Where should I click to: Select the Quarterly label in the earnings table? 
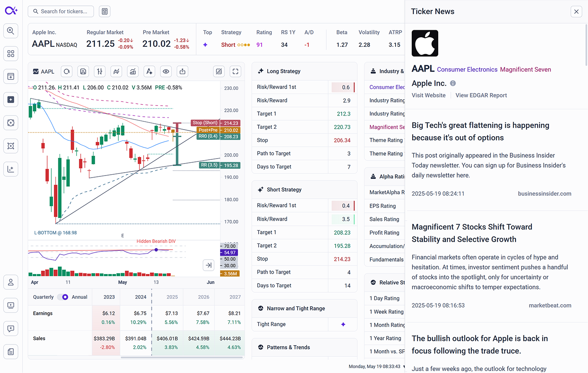(43, 297)
